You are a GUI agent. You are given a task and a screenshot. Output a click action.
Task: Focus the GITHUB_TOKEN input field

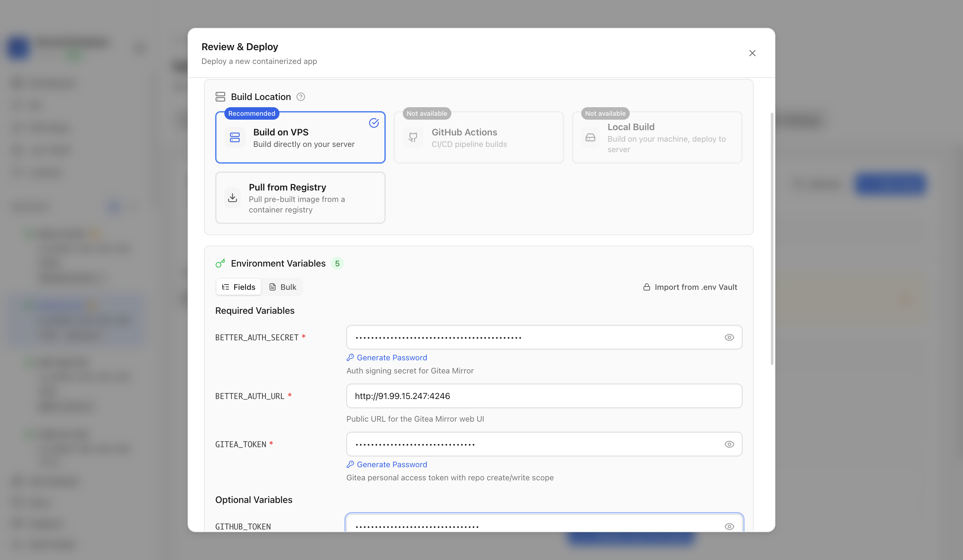tap(544, 523)
